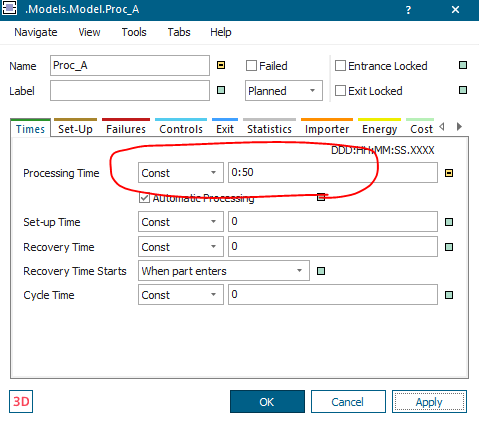Click the Recovery Time value field
The width and height of the screenshot is (479, 425).
pyautogui.click(x=333, y=247)
